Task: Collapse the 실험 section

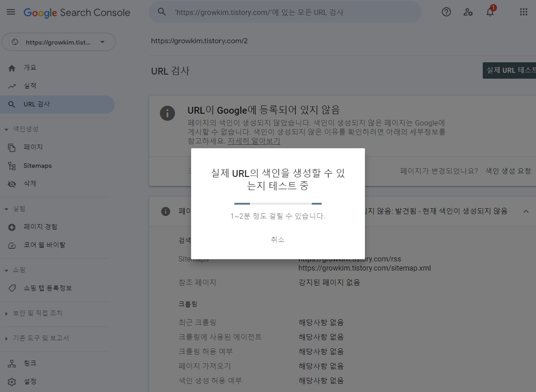Action: (6, 209)
